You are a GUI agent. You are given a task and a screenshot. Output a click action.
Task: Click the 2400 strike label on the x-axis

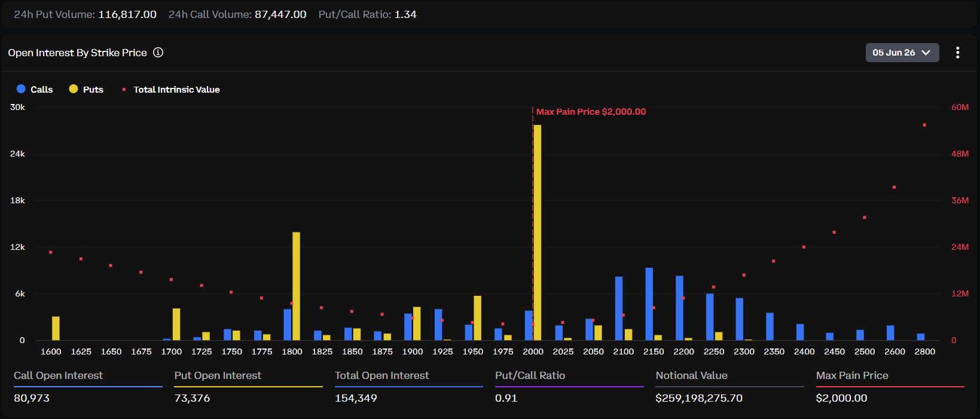(804, 351)
